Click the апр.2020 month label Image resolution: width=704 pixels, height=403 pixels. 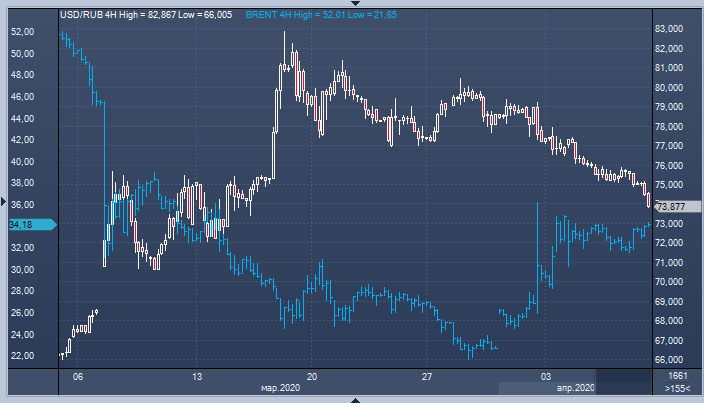tap(576, 387)
